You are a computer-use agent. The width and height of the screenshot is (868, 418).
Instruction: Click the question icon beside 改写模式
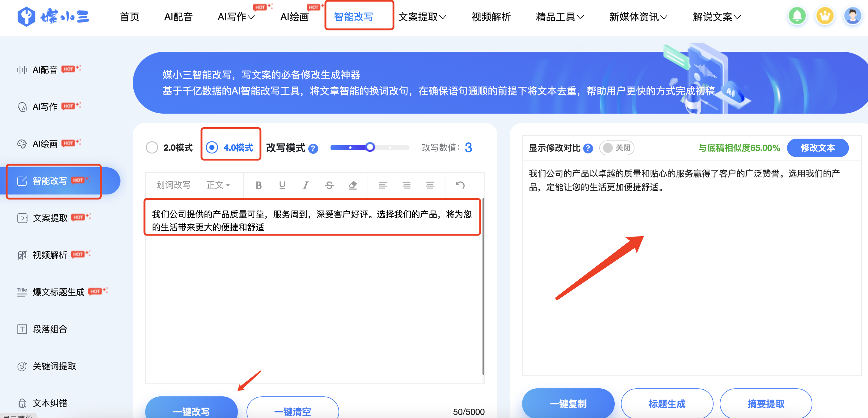click(x=313, y=148)
